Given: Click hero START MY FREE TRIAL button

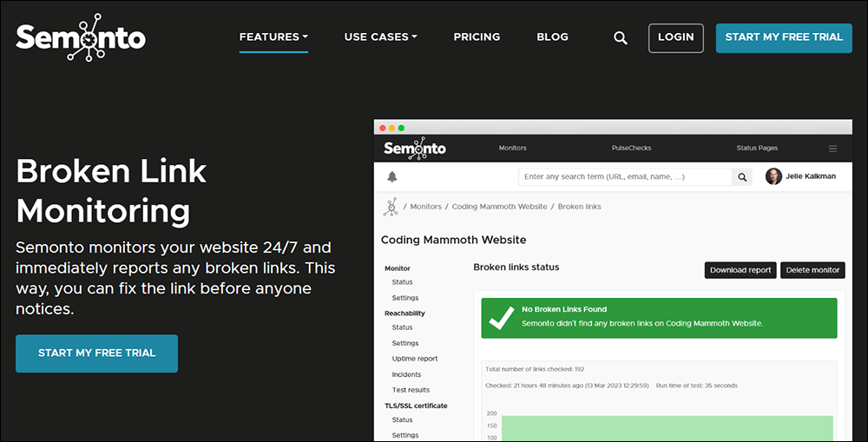Looking at the screenshot, I should 97,353.
